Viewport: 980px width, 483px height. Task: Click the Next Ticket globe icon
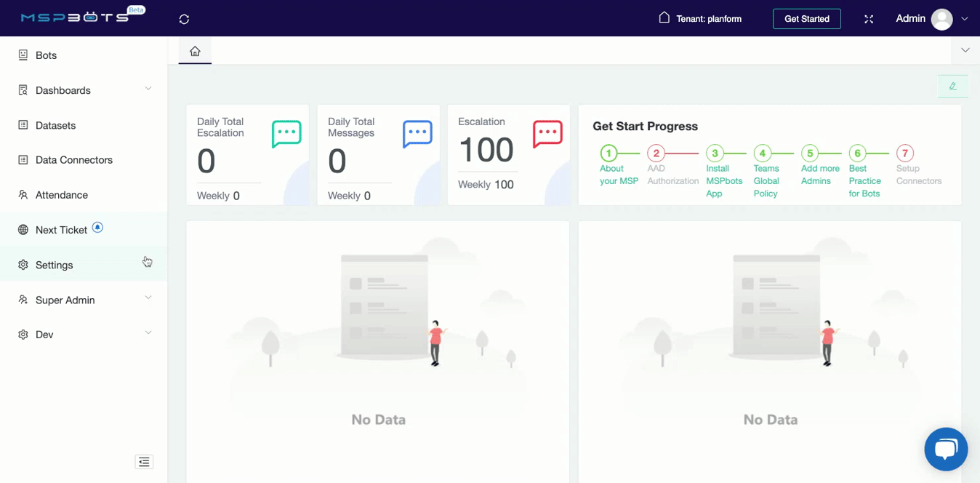23,230
